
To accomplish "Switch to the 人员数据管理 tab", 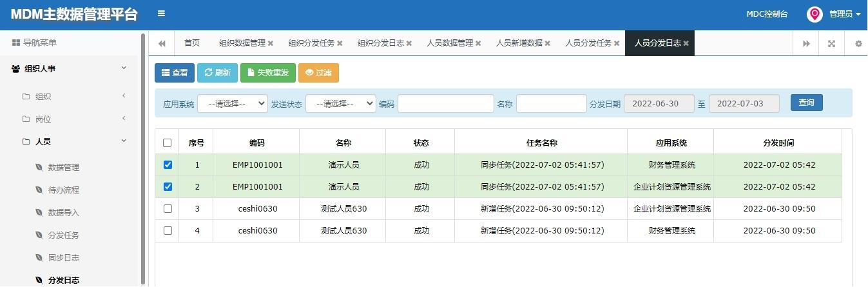I will pyautogui.click(x=450, y=43).
